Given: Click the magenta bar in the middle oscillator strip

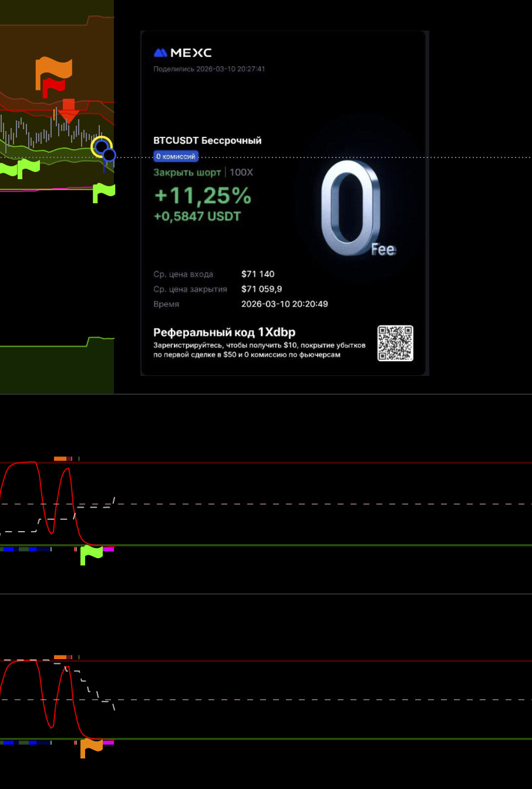Looking at the screenshot, I should click(108, 549).
